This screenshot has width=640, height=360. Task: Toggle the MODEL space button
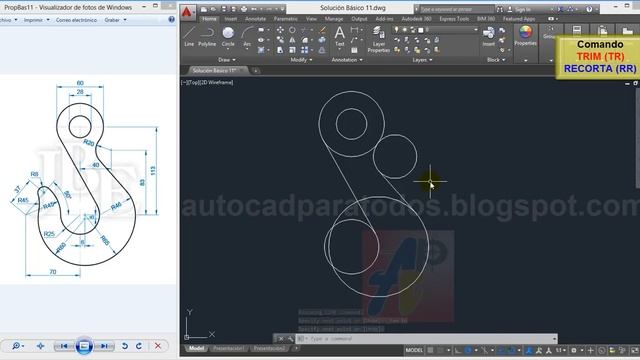[x=414, y=350]
